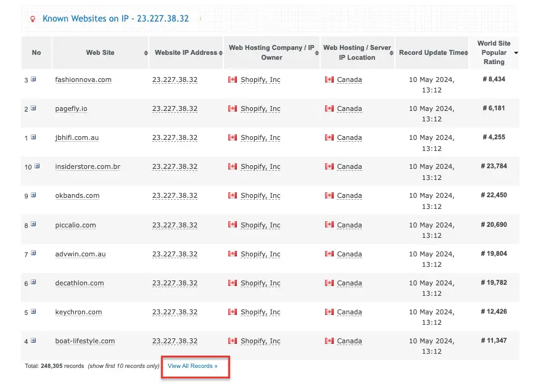Click the flag beside Shopify, Inc for advwin.com.au
The width and height of the screenshot is (541, 392).
click(x=233, y=254)
